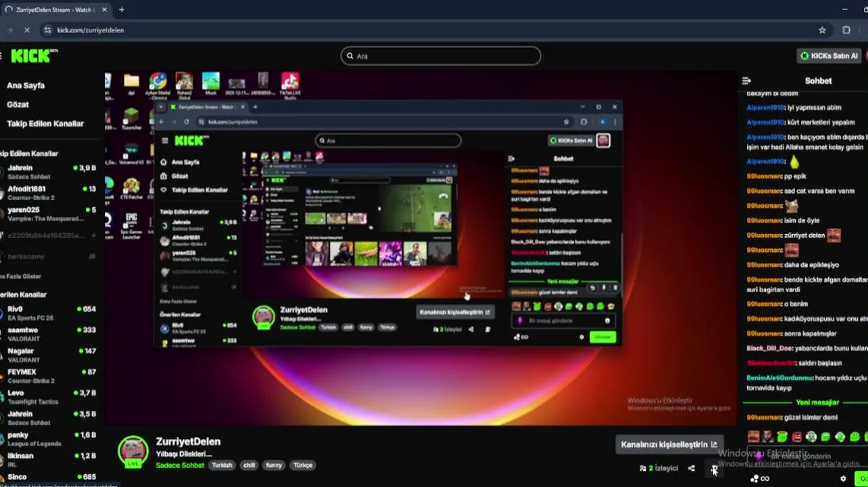Pick the mustache face emote in chat

pos(753,437)
